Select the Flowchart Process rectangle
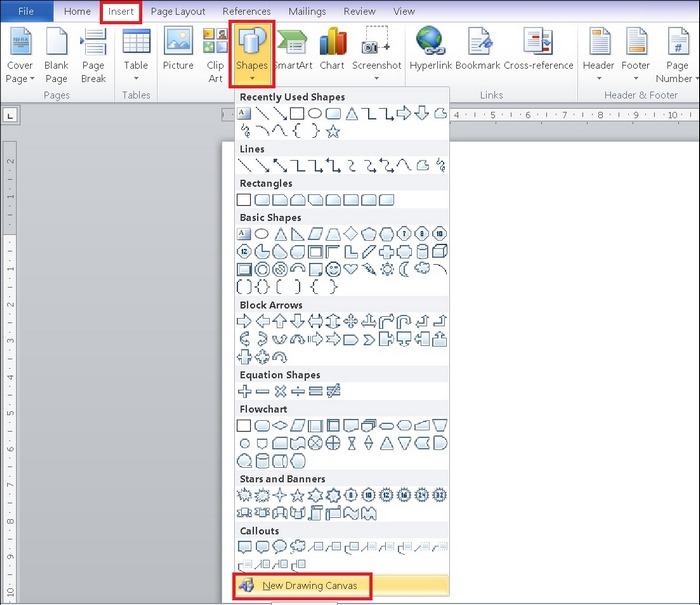Screen dimensions: 700x605 (x=244, y=425)
